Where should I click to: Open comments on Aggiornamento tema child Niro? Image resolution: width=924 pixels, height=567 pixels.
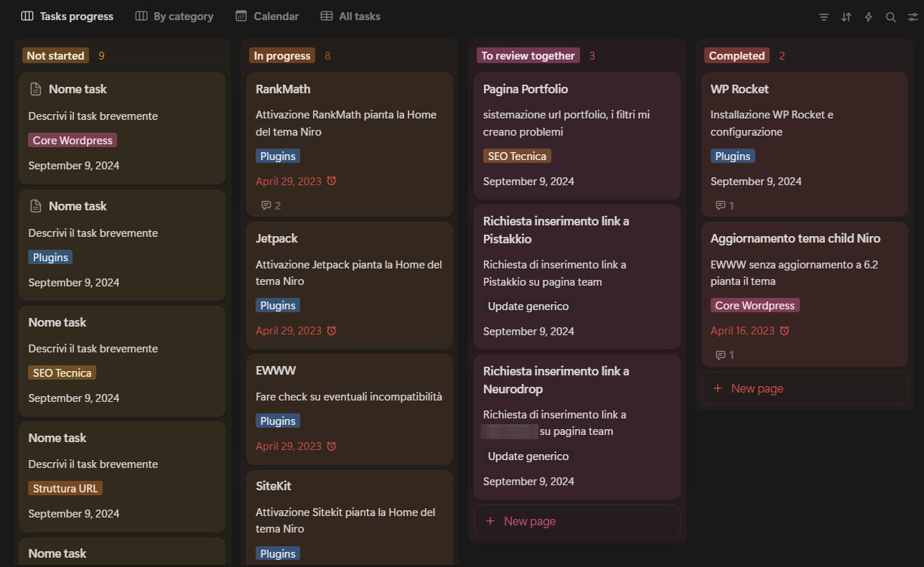pyautogui.click(x=721, y=355)
